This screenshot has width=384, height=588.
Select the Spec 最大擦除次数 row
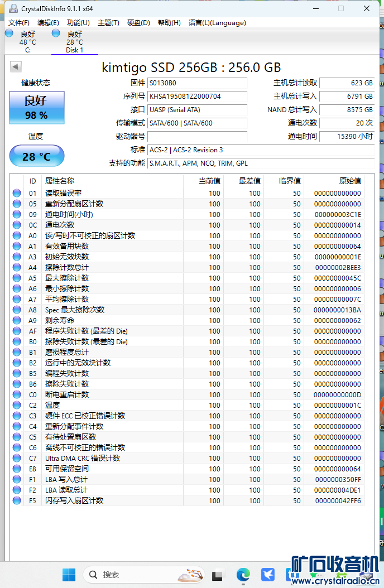[x=187, y=310]
